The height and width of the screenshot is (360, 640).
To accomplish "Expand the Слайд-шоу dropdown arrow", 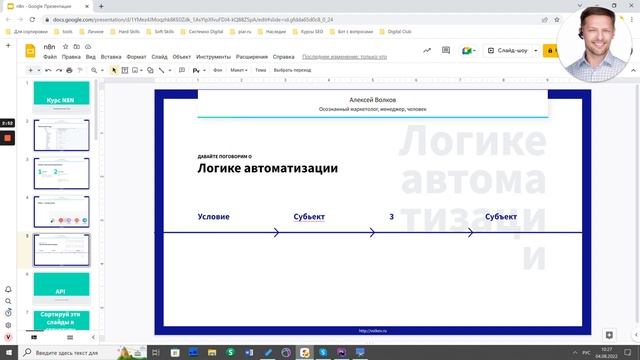I will pos(536,51).
